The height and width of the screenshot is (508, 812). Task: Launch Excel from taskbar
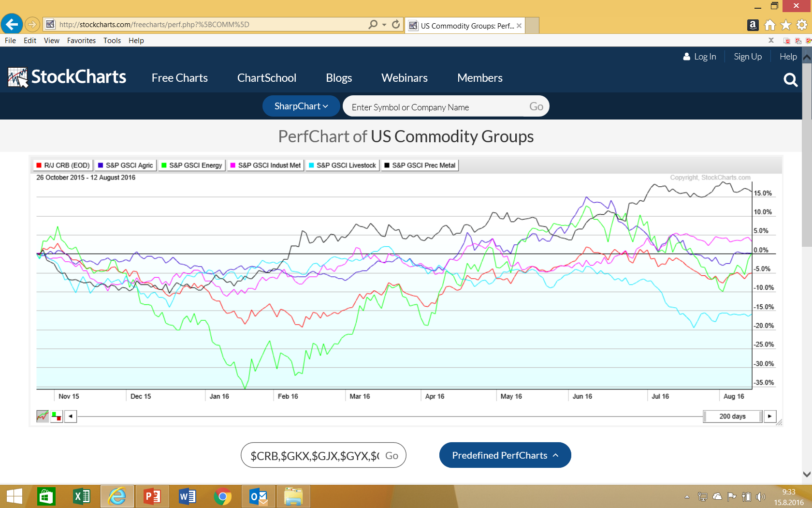coord(81,496)
